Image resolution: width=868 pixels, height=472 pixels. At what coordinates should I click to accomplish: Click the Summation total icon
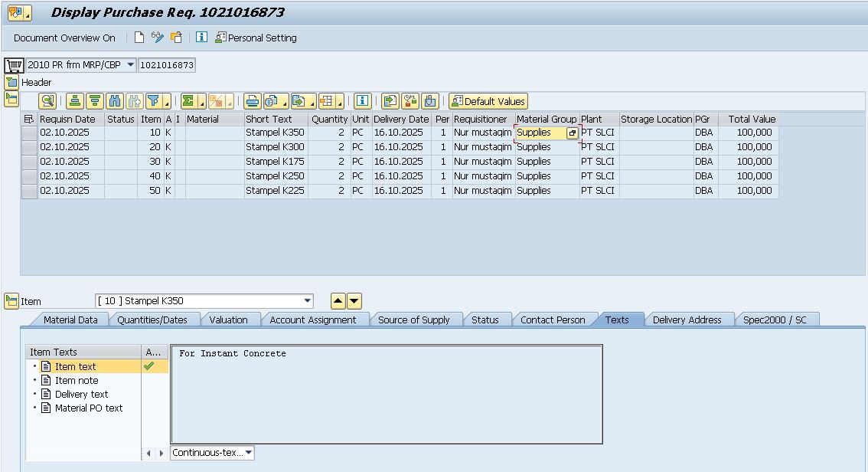pyautogui.click(x=189, y=101)
